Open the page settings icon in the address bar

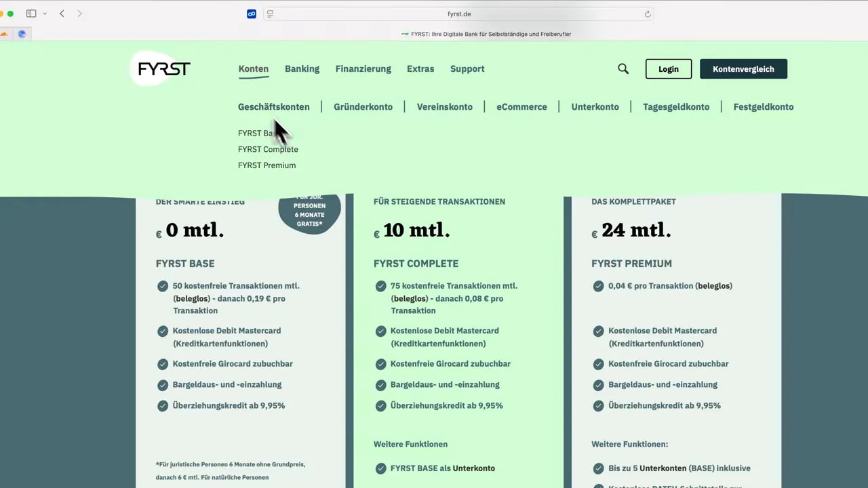click(270, 14)
